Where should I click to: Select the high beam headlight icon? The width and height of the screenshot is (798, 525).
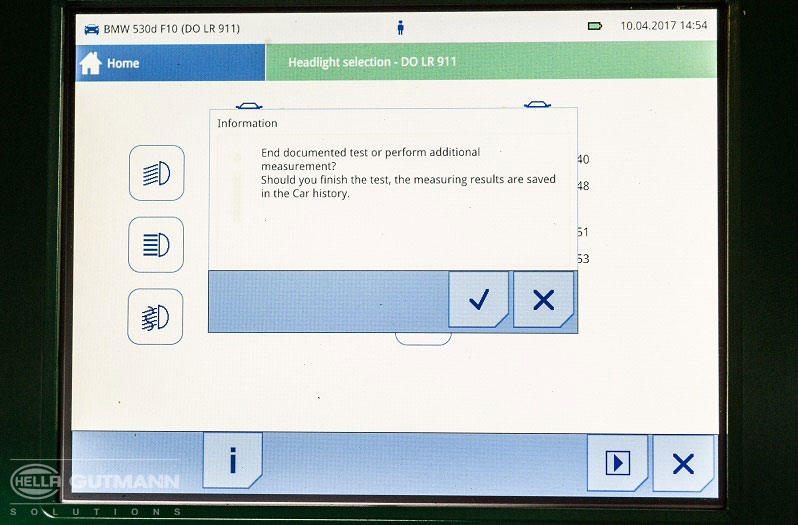click(x=156, y=245)
